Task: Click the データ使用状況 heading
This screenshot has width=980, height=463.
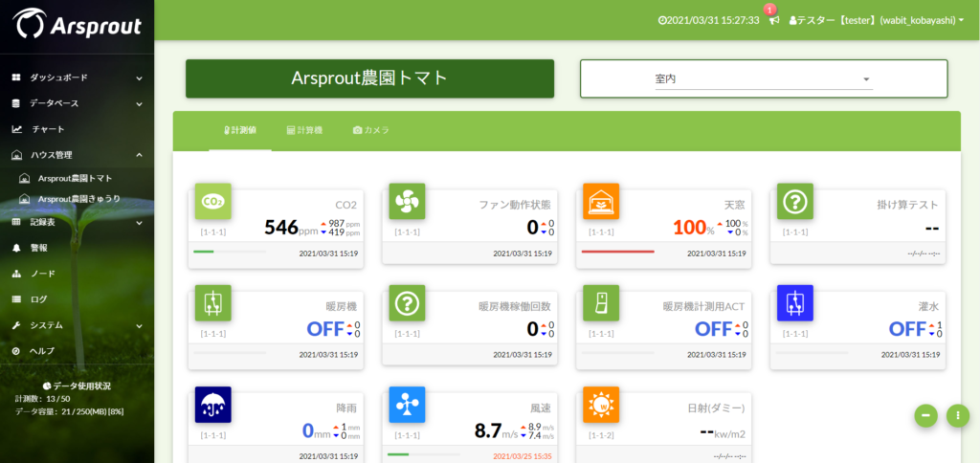Action: pos(77,386)
